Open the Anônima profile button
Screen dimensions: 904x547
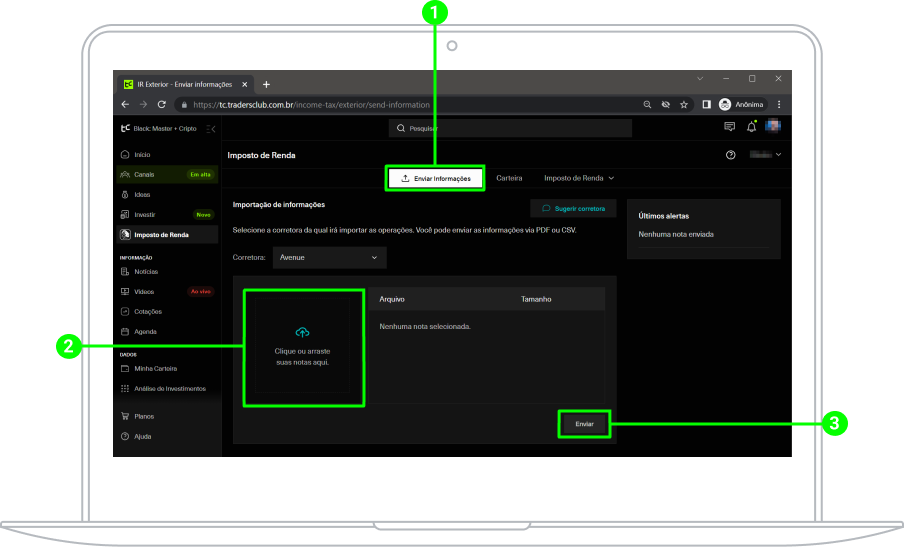pos(742,104)
